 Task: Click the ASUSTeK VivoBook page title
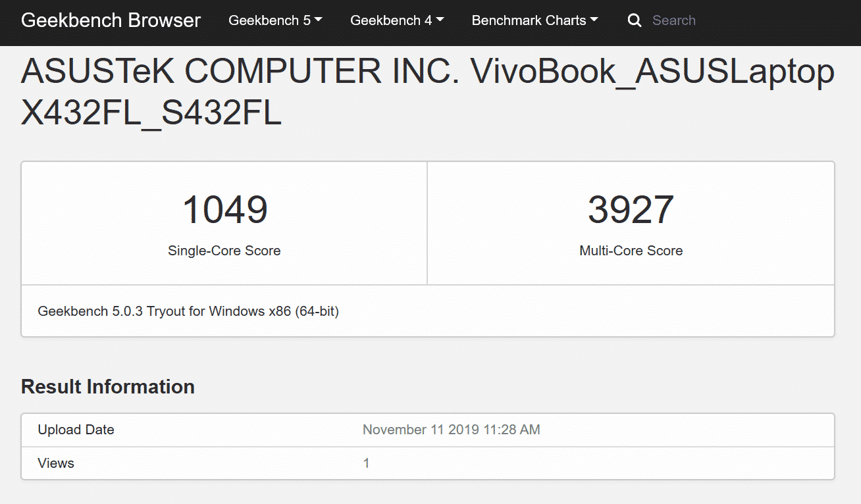coord(428,92)
